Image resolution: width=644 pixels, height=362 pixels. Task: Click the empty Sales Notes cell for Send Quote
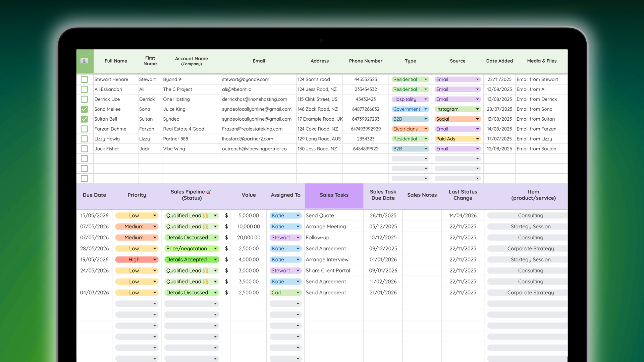point(422,216)
